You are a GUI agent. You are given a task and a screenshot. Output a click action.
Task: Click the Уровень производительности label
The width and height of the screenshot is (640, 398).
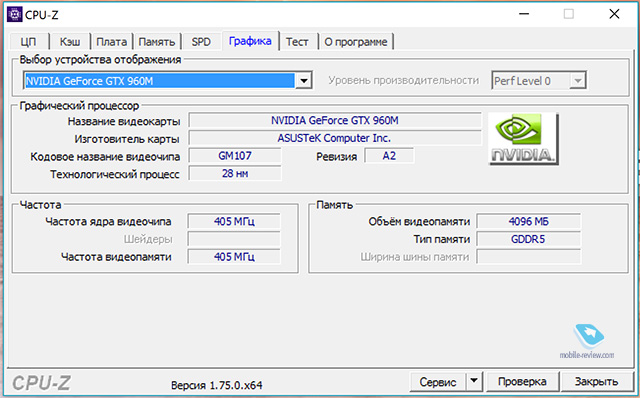point(403,80)
